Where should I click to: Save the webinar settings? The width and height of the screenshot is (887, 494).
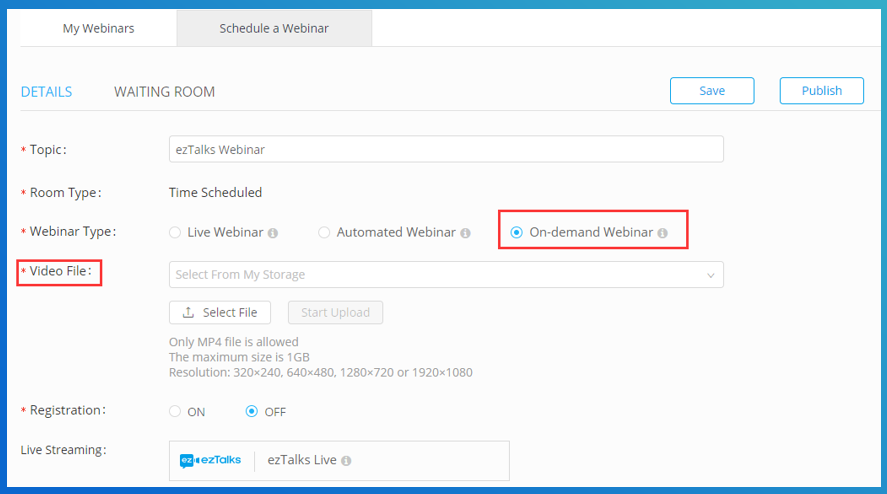pos(712,91)
